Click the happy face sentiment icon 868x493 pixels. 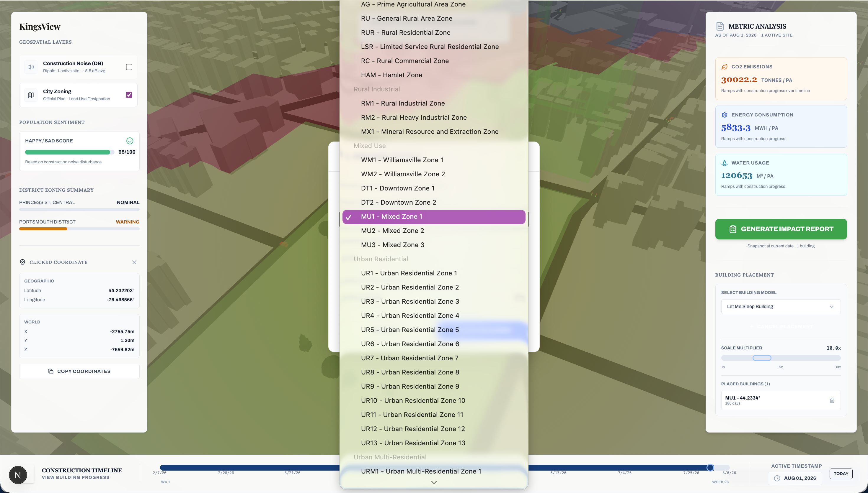130,141
